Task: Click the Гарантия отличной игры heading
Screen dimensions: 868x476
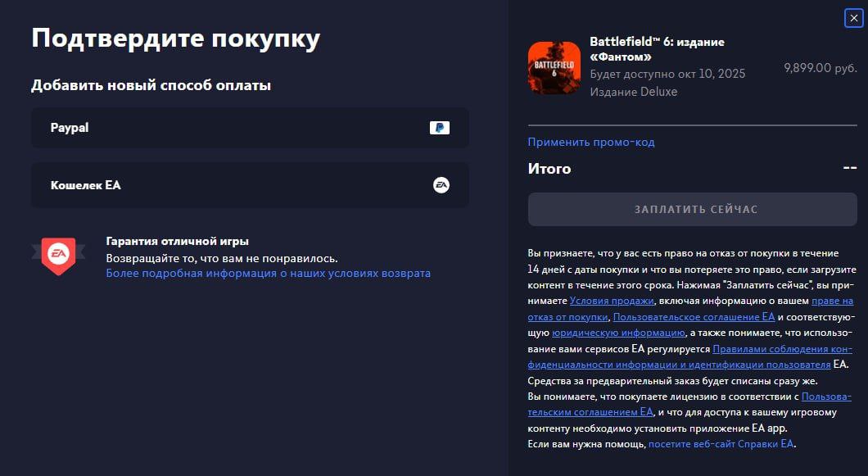Action: (177, 242)
